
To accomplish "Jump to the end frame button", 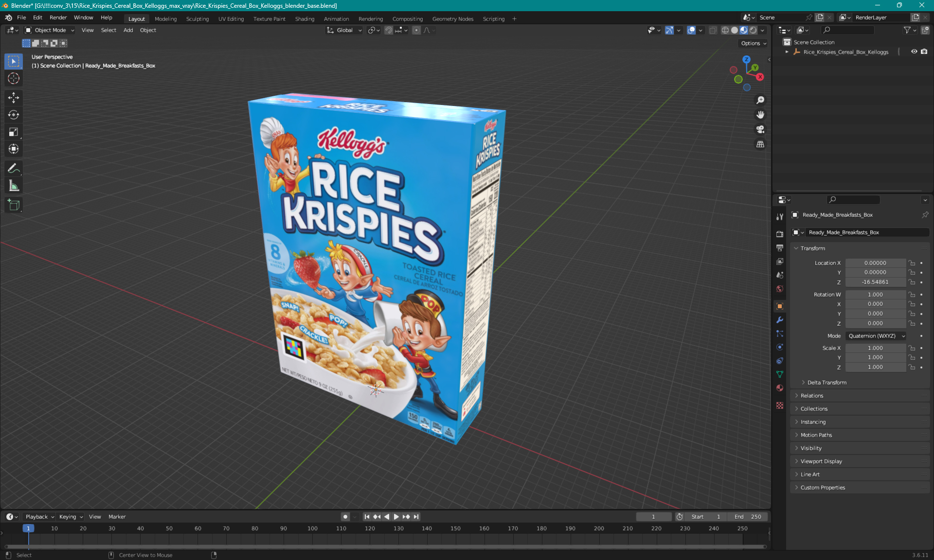I will [x=416, y=517].
